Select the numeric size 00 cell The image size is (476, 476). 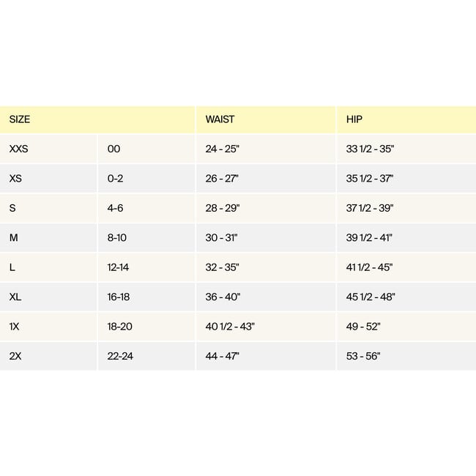(x=114, y=149)
